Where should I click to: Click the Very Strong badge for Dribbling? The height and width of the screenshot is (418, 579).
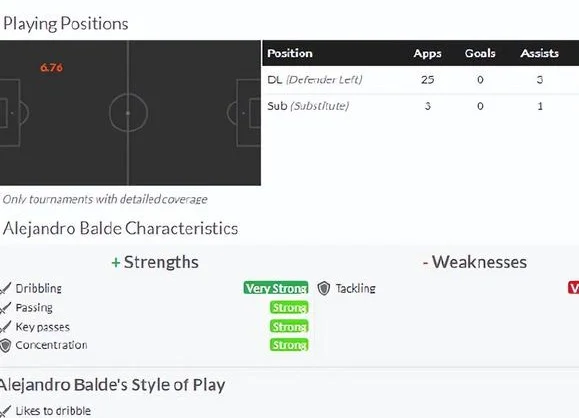[276, 288]
